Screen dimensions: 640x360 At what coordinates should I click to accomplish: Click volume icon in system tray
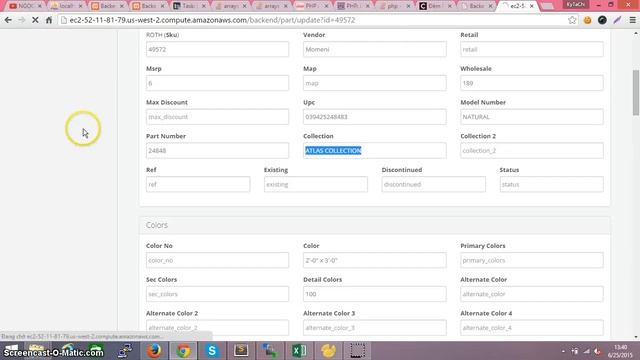tap(597, 351)
